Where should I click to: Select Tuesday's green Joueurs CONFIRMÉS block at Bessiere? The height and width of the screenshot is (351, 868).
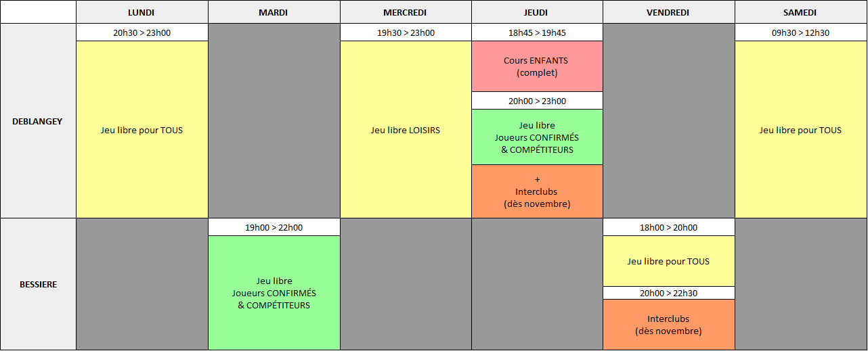point(274,293)
